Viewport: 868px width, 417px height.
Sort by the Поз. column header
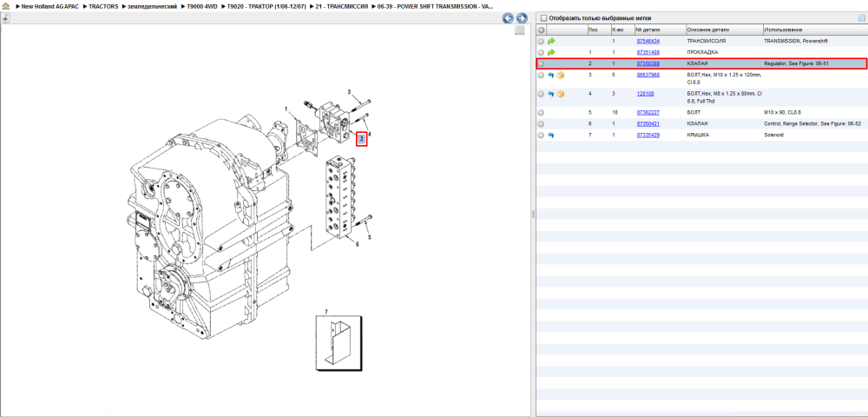pyautogui.click(x=599, y=30)
